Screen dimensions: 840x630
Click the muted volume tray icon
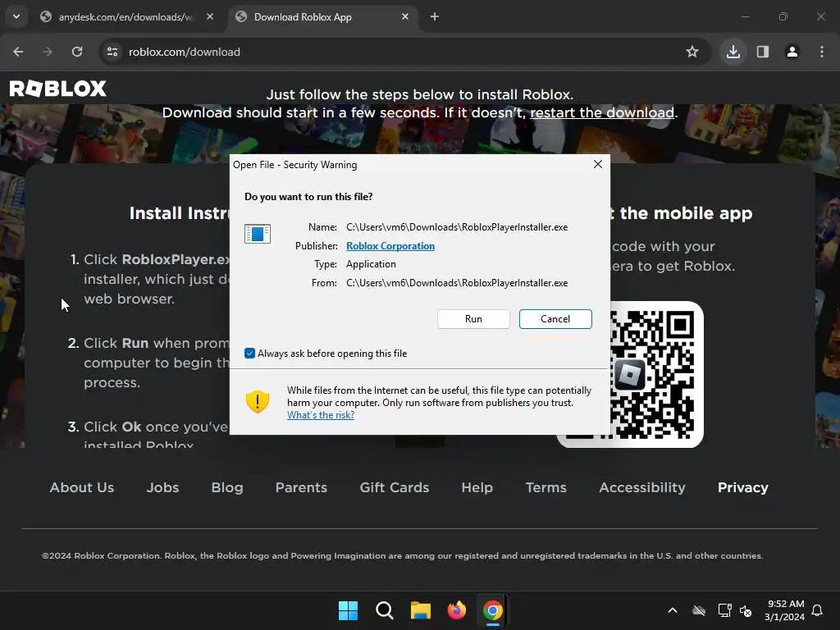(745, 610)
